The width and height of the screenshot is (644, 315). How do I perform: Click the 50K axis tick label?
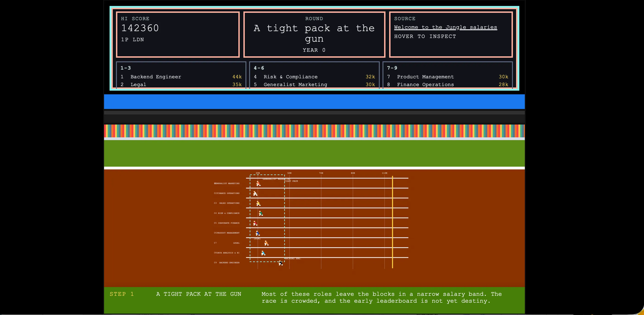(289, 173)
